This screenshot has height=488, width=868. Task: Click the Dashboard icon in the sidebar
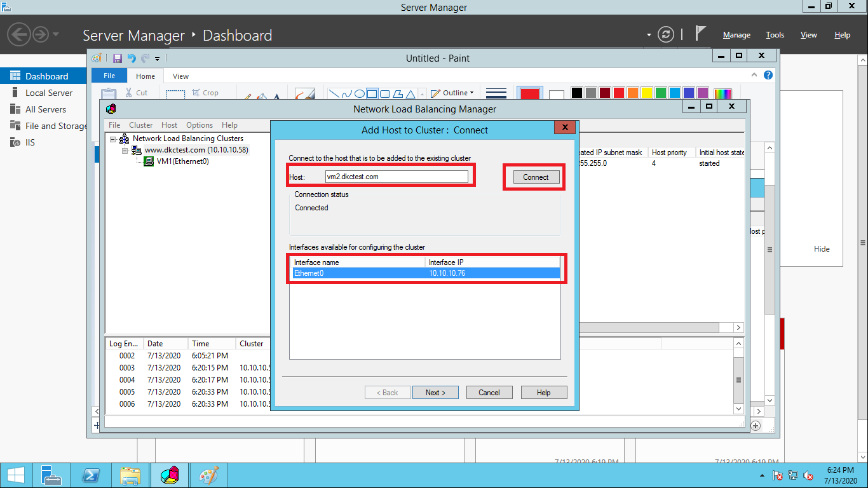[15, 76]
